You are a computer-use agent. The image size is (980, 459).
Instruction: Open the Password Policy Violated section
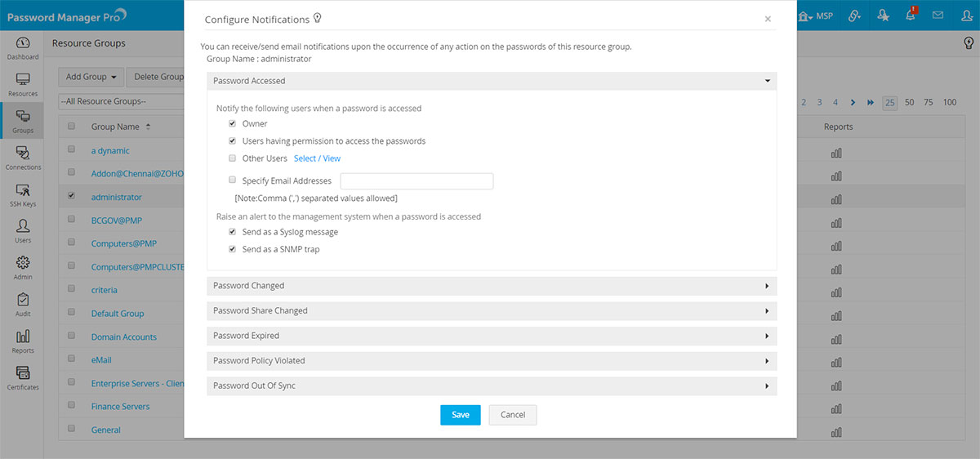(492, 360)
